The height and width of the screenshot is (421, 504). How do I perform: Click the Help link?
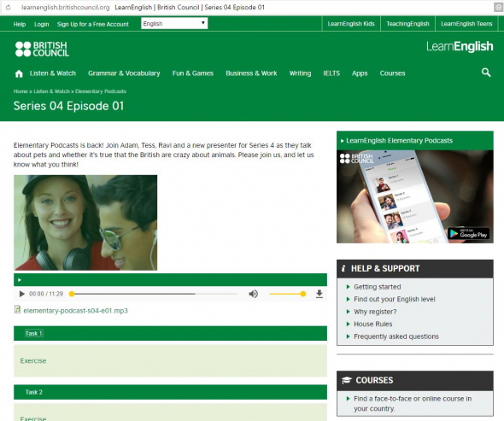click(x=20, y=24)
